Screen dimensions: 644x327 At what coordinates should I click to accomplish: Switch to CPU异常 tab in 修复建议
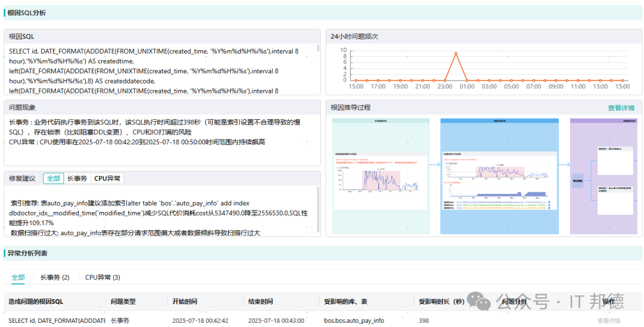tap(107, 179)
